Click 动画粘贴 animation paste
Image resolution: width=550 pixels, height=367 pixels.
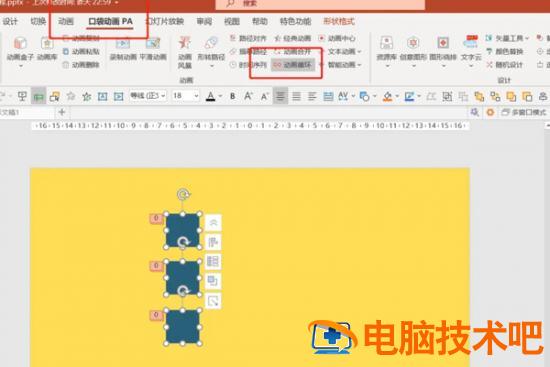coord(81,52)
